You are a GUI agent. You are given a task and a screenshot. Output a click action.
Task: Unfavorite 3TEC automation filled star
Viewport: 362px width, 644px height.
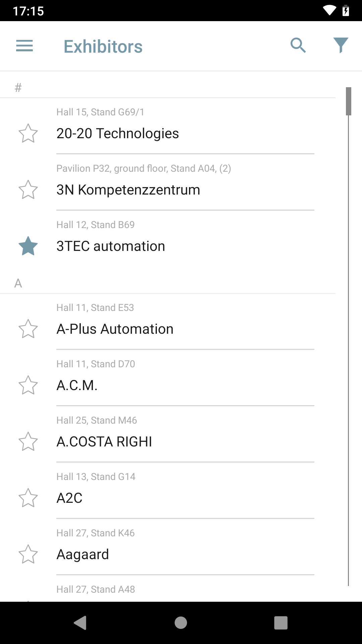(28, 246)
